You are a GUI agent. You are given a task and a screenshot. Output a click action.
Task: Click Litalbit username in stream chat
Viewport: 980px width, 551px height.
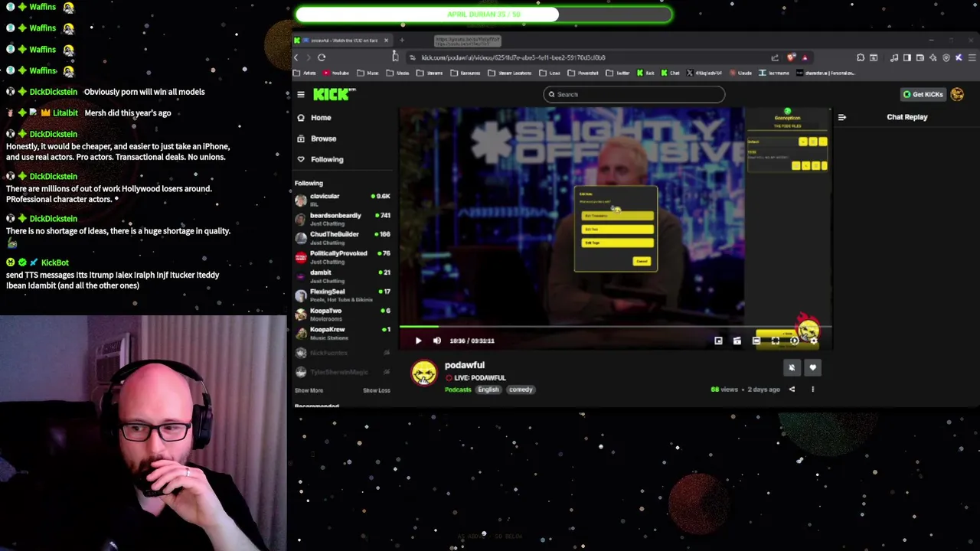pyautogui.click(x=65, y=113)
